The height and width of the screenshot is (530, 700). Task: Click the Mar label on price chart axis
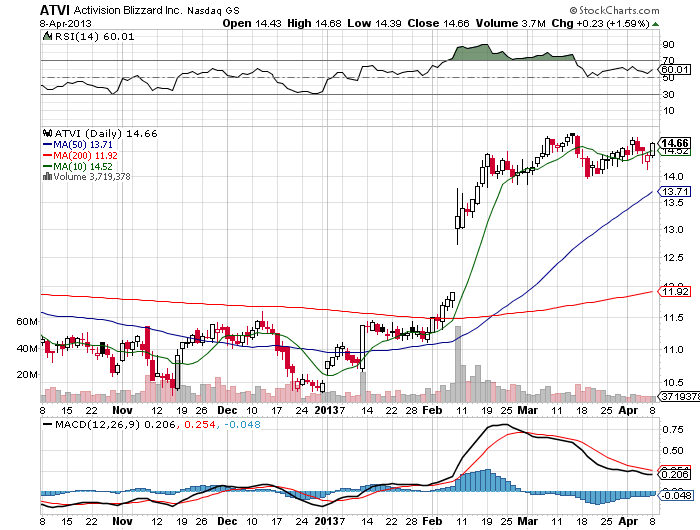tap(528, 410)
